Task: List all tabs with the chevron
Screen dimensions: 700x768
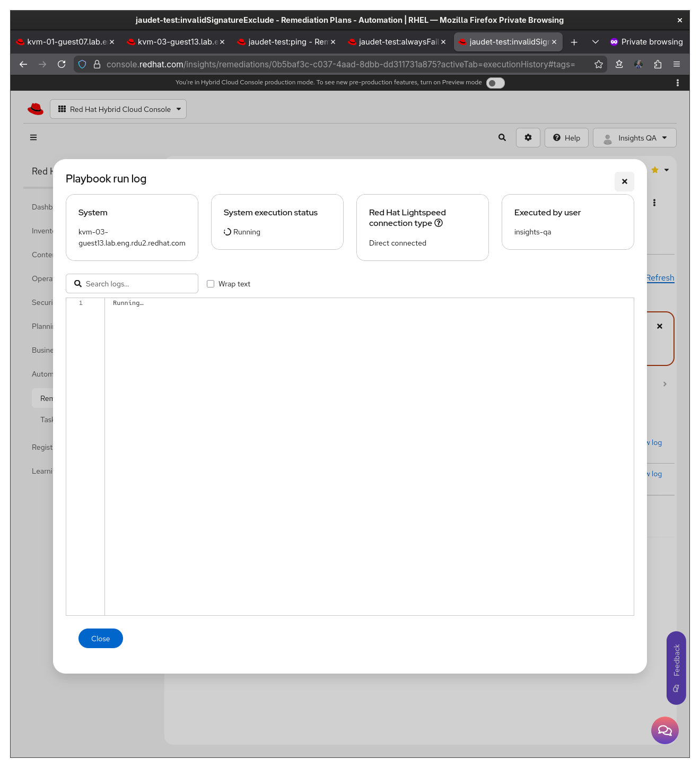Action: pos(596,42)
